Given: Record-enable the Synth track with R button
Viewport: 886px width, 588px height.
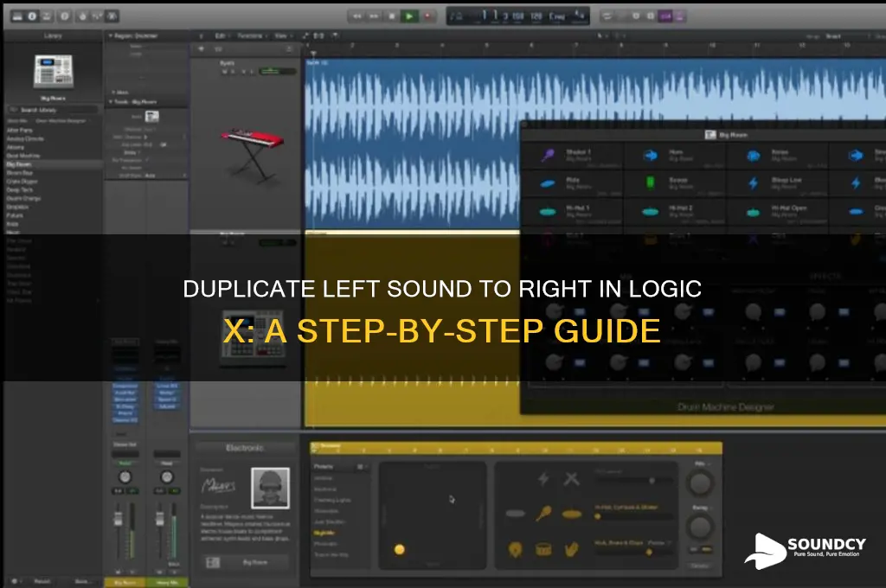Looking at the screenshot, I should (x=243, y=72).
